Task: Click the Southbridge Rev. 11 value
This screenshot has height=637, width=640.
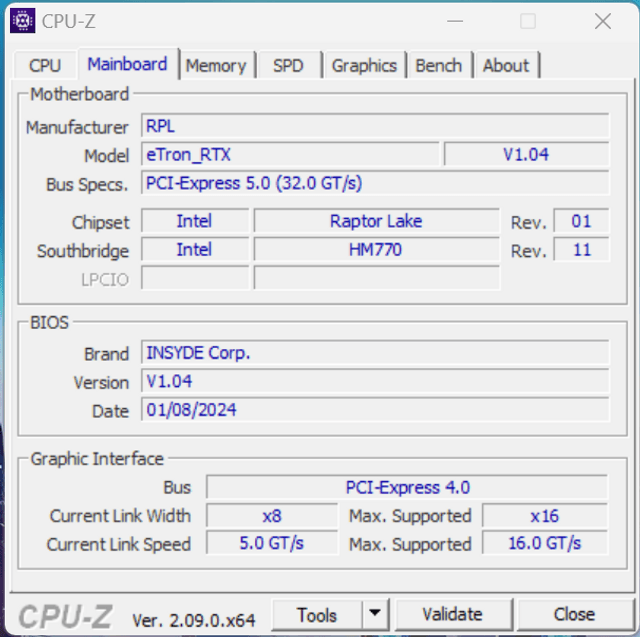Action: tap(581, 249)
